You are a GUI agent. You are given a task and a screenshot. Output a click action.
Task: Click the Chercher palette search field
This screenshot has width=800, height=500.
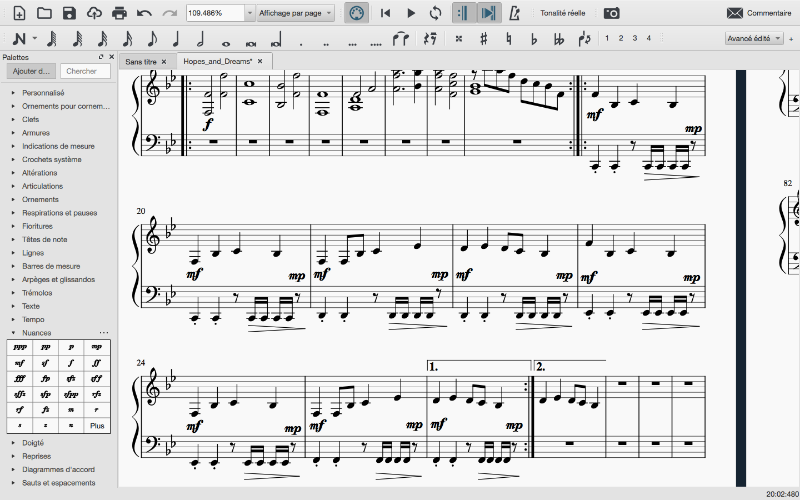tap(84, 71)
